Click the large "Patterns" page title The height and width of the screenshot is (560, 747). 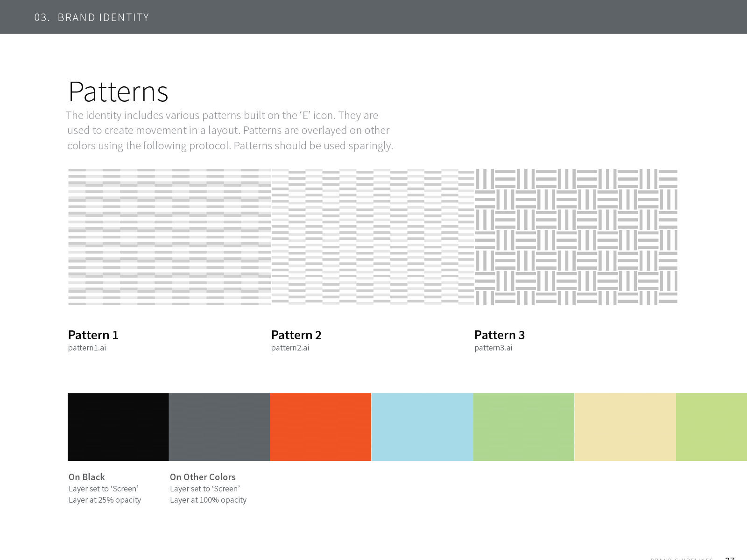pyautogui.click(x=118, y=91)
